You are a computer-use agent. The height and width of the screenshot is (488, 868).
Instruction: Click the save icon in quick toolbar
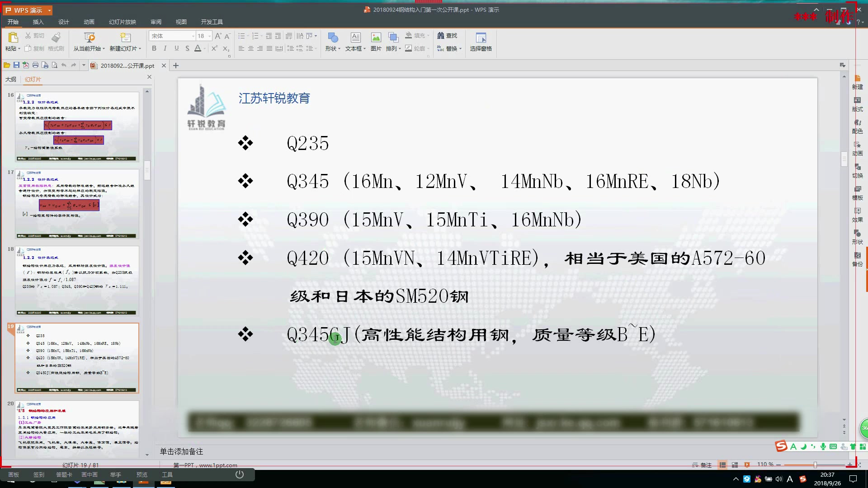16,66
